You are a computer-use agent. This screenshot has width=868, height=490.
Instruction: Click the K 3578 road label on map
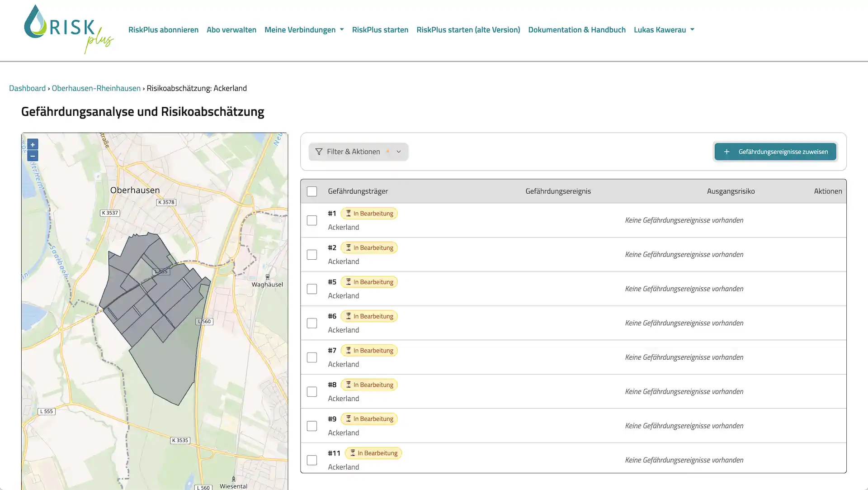166,202
